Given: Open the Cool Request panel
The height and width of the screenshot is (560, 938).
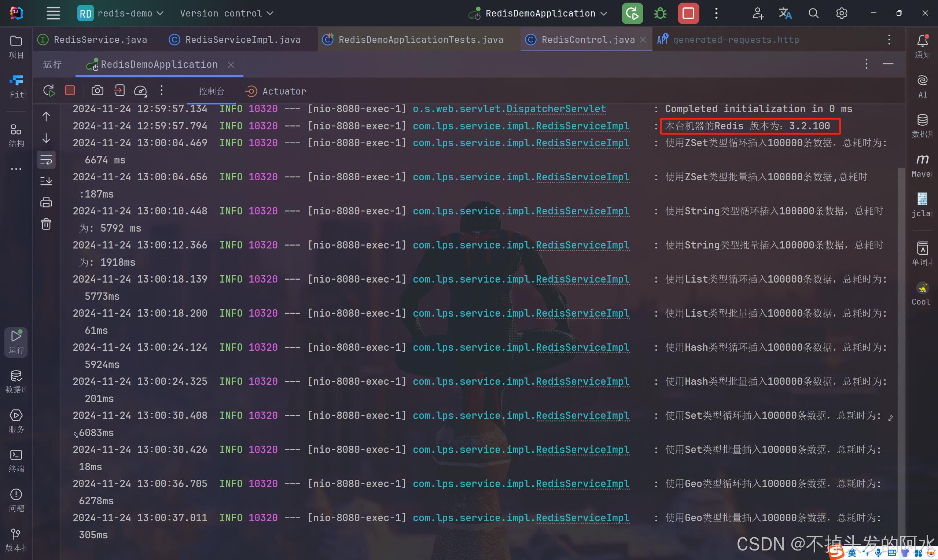Looking at the screenshot, I should point(922,294).
